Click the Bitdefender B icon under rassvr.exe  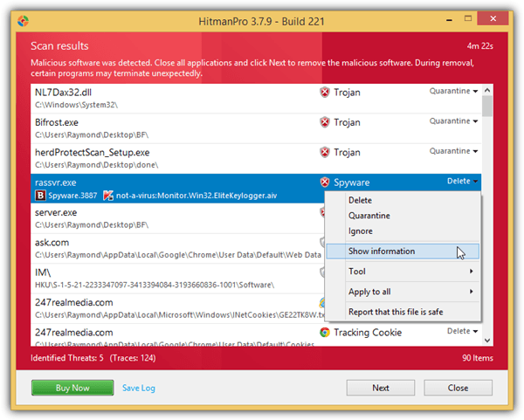point(41,196)
